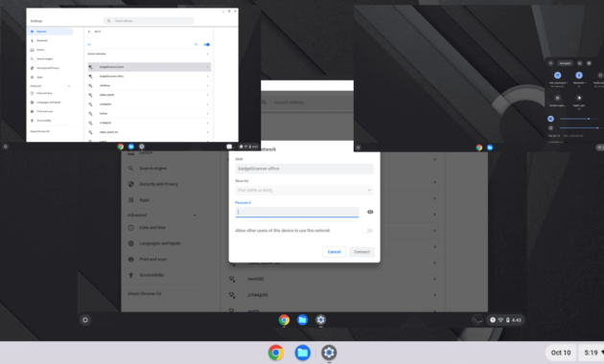
Task: Open the launcher on the large window's shelf
Action: pos(85,320)
